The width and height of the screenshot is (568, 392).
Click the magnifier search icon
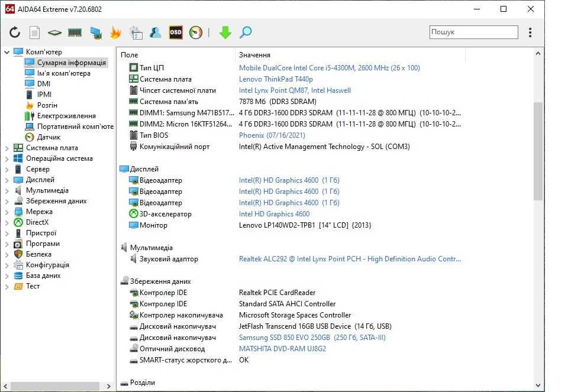pyautogui.click(x=246, y=33)
